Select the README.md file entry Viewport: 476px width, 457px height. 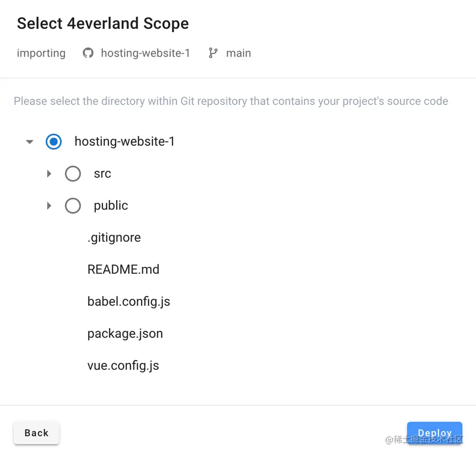click(x=123, y=270)
